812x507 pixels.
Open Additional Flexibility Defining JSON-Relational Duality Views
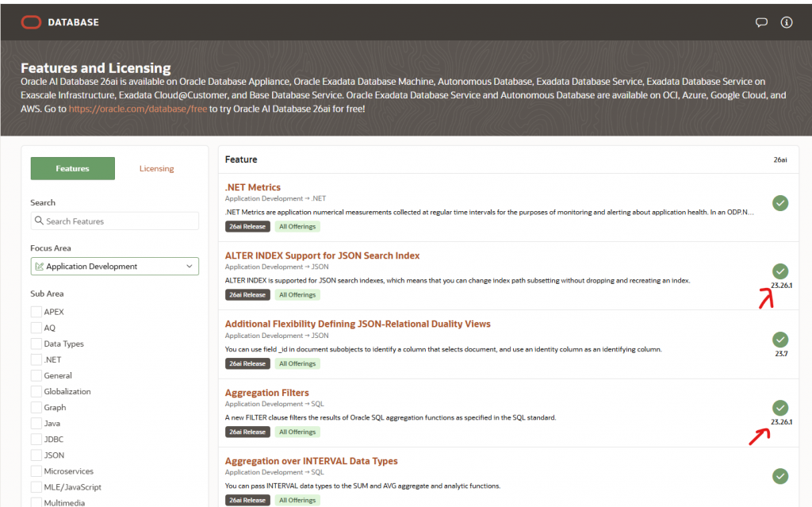pyautogui.click(x=358, y=324)
